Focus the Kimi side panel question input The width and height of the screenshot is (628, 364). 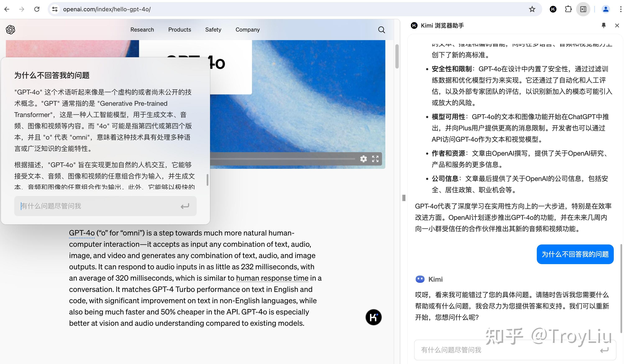[508, 350]
